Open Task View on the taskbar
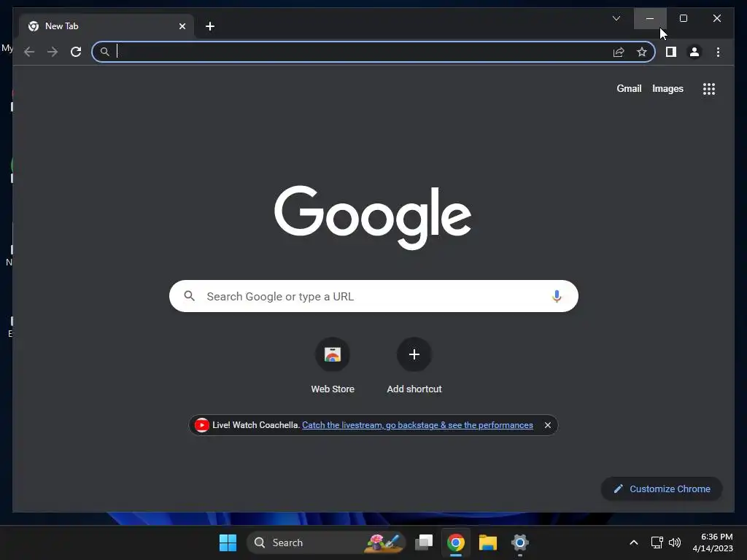This screenshot has height=560, width=747. [x=424, y=542]
